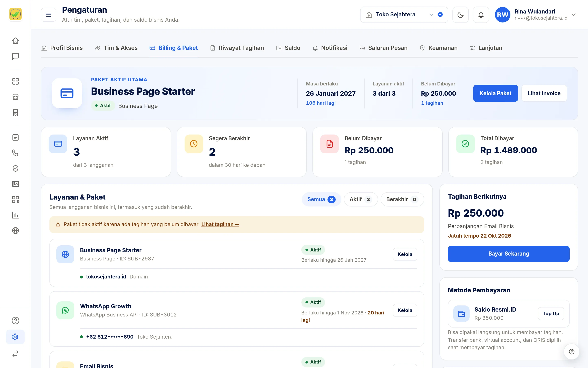Open the image gallery sidebar icon
This screenshot has width=588, height=368.
coord(15,184)
